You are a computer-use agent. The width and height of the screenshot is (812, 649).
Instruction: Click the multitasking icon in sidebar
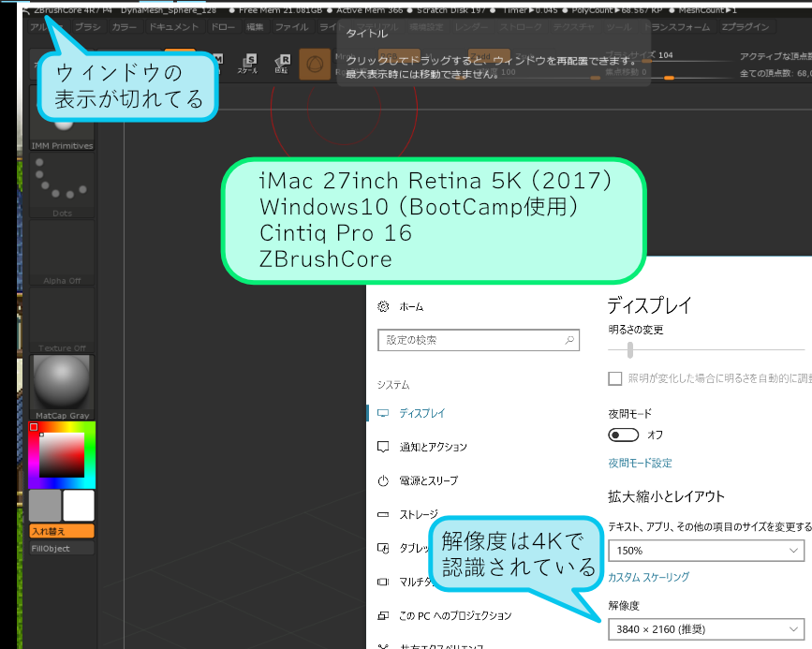[x=383, y=583]
